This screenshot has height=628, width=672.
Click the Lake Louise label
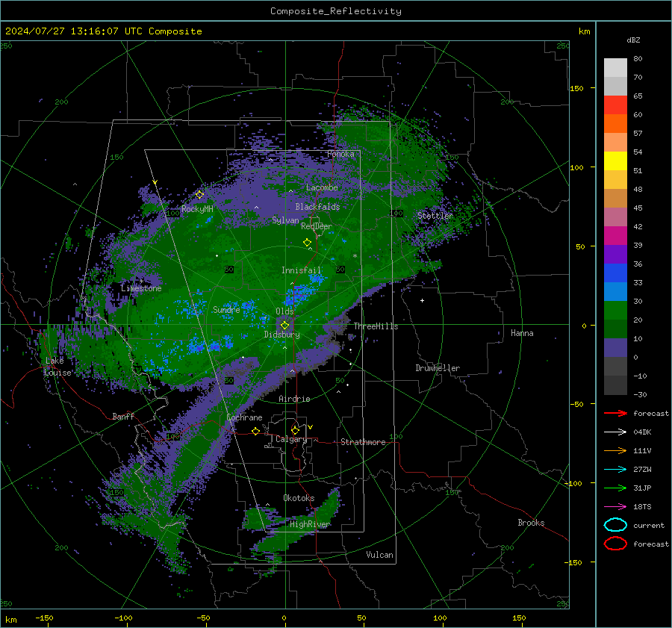(x=57, y=367)
